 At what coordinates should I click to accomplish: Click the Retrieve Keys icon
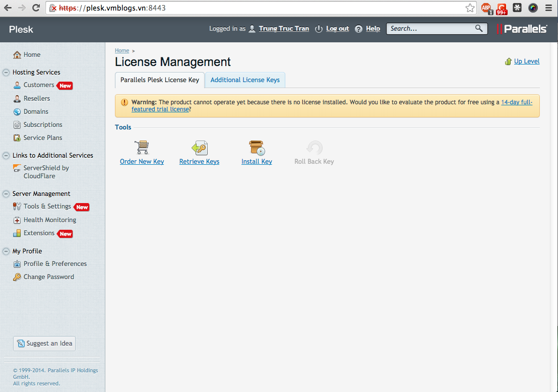click(199, 148)
